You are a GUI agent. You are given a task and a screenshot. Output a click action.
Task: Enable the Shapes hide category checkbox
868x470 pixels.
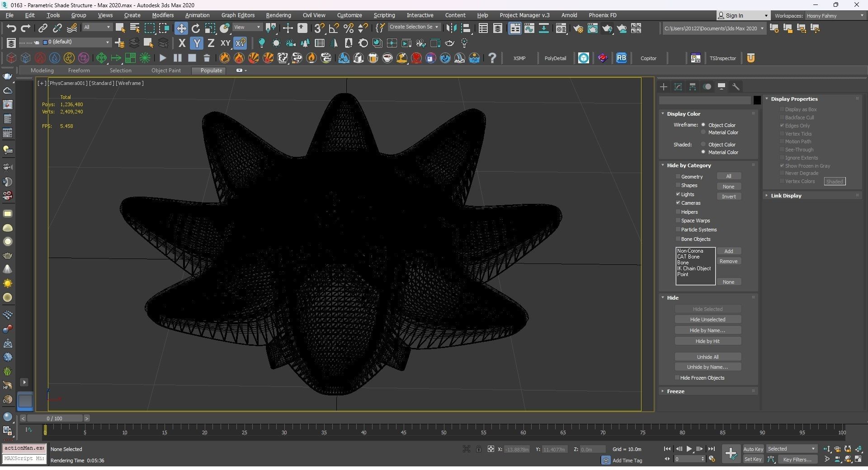pyautogui.click(x=678, y=185)
